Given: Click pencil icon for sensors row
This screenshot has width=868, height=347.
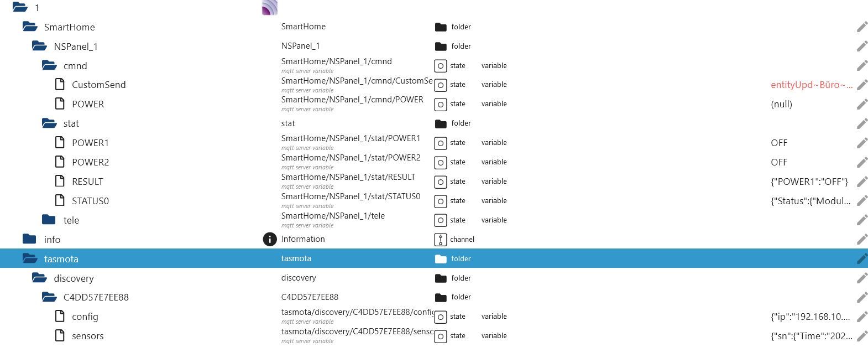Looking at the screenshot, I should [861, 336].
